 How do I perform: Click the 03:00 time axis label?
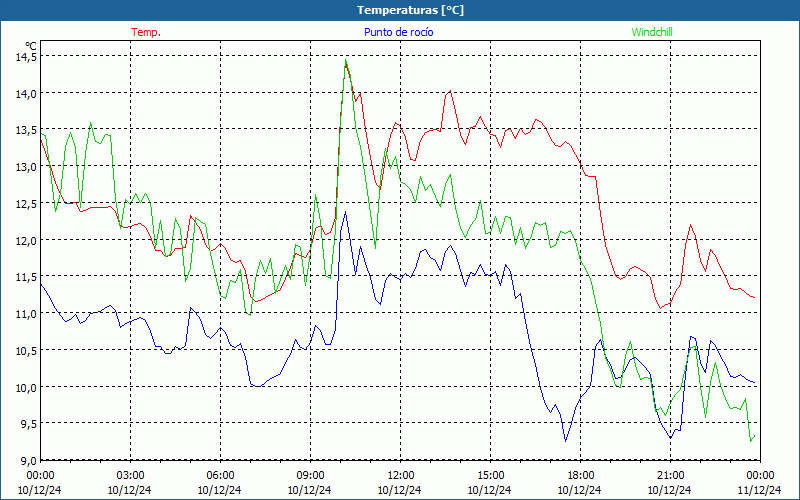point(130,475)
